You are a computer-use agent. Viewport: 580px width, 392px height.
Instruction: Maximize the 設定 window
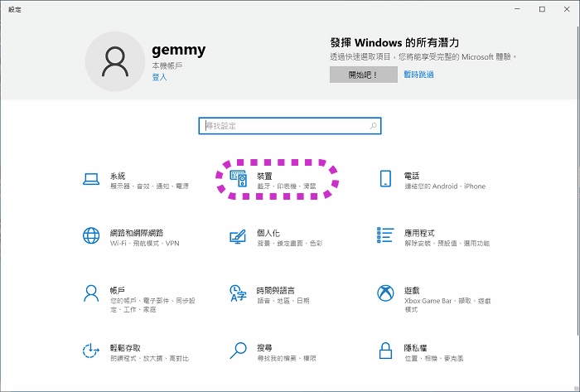tap(542, 9)
